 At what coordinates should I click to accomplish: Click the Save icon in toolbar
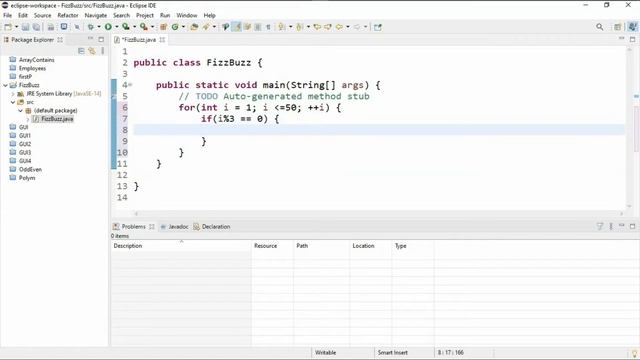click(25, 27)
